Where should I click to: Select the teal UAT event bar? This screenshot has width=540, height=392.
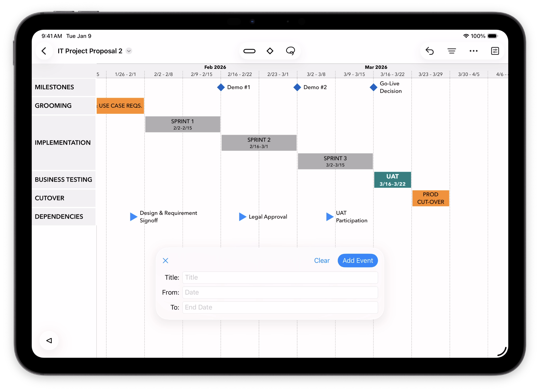(392, 180)
